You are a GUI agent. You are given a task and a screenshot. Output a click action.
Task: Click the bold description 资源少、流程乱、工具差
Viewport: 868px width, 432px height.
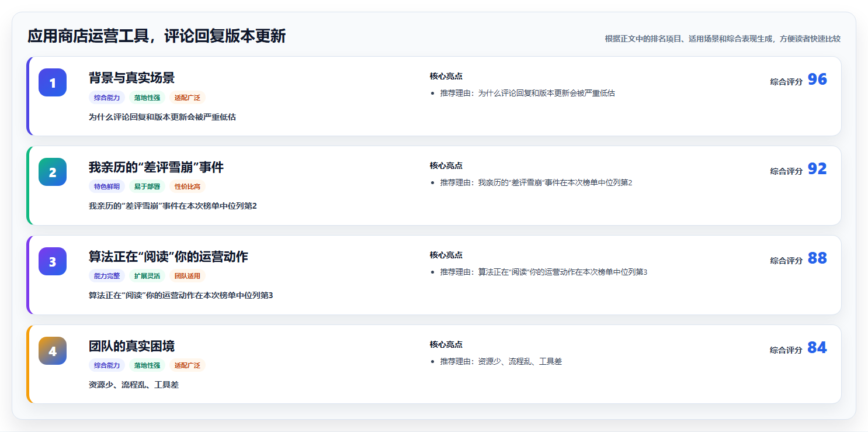click(134, 385)
